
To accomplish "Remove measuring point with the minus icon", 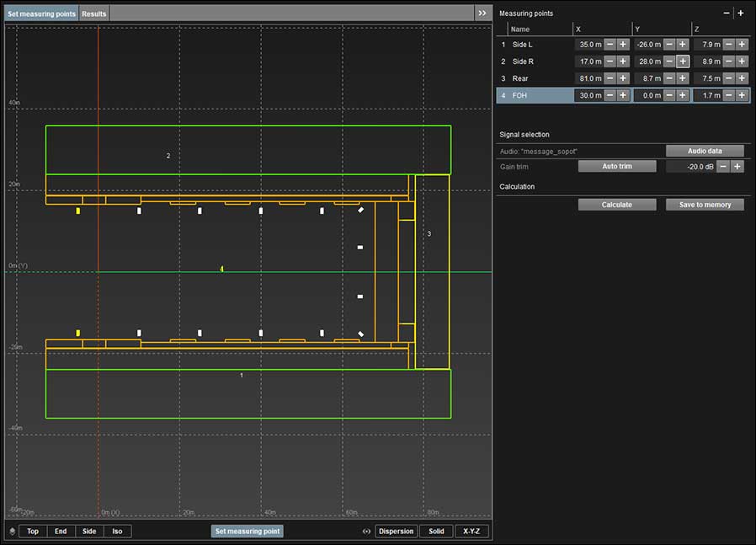I will (x=727, y=13).
